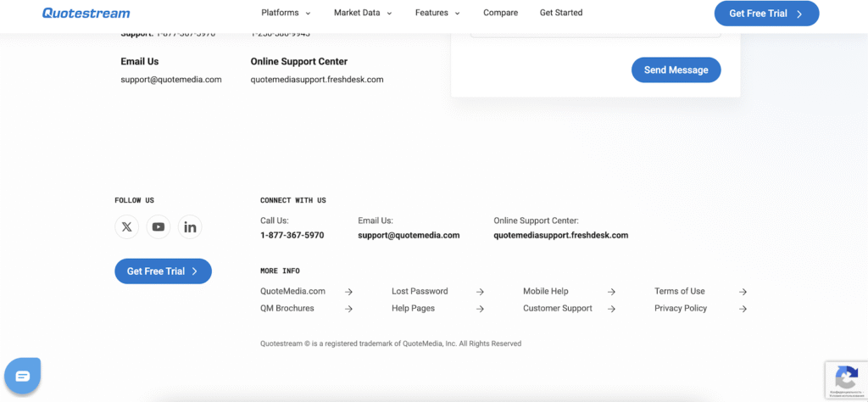Open the LinkedIn social icon

click(x=190, y=227)
